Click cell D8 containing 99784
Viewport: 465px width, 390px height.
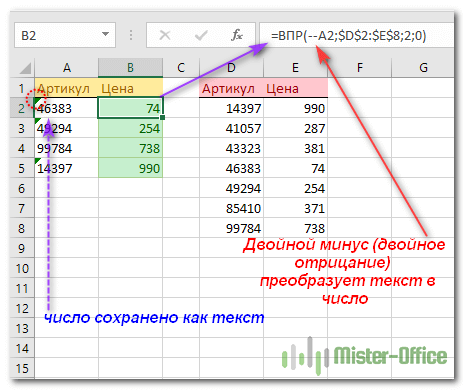click(231, 228)
